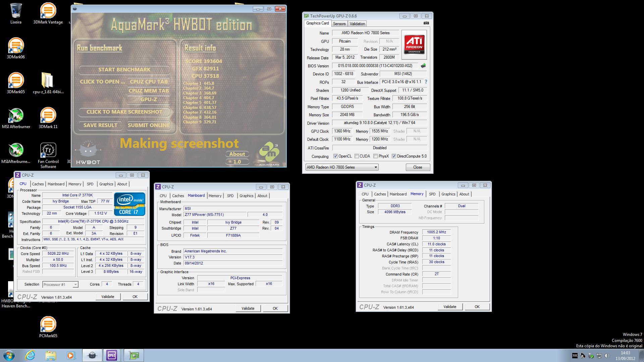Image resolution: width=644 pixels, height=362 pixels.
Task: Click the CPUZ MEM TAB button
Action: (x=149, y=91)
